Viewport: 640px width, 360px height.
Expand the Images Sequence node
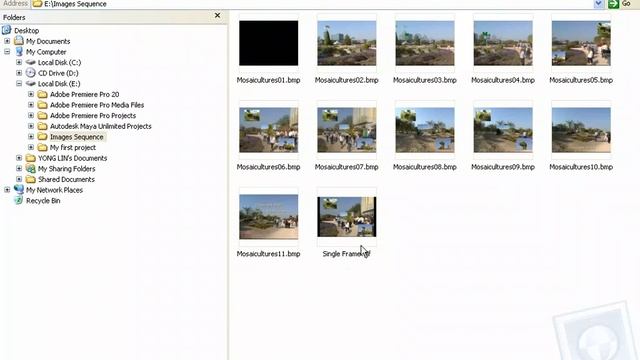tap(31, 136)
